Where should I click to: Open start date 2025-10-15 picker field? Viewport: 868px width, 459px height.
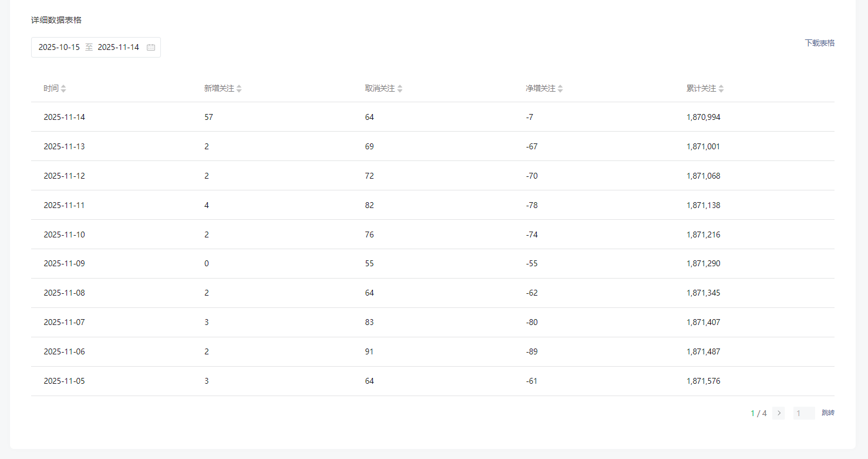(59, 48)
